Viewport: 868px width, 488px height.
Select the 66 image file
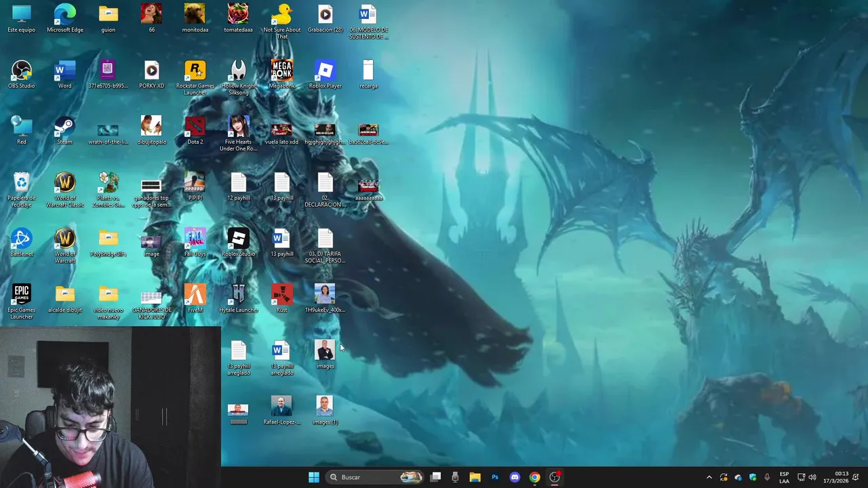151,18
